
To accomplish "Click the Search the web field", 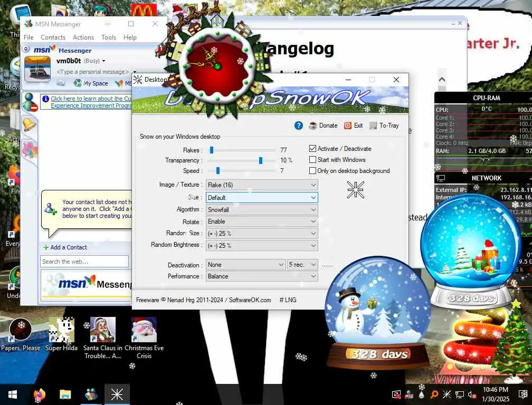I will 84,262.
